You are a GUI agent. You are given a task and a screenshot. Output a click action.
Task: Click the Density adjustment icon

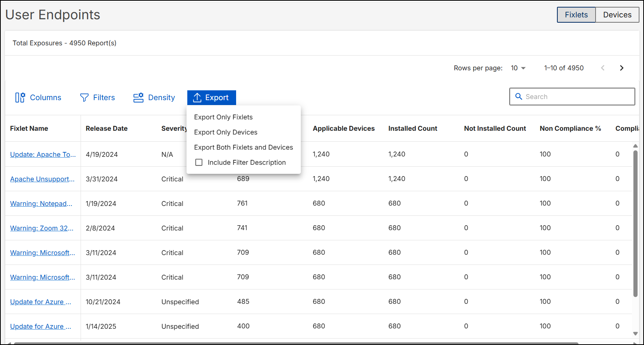tap(138, 97)
